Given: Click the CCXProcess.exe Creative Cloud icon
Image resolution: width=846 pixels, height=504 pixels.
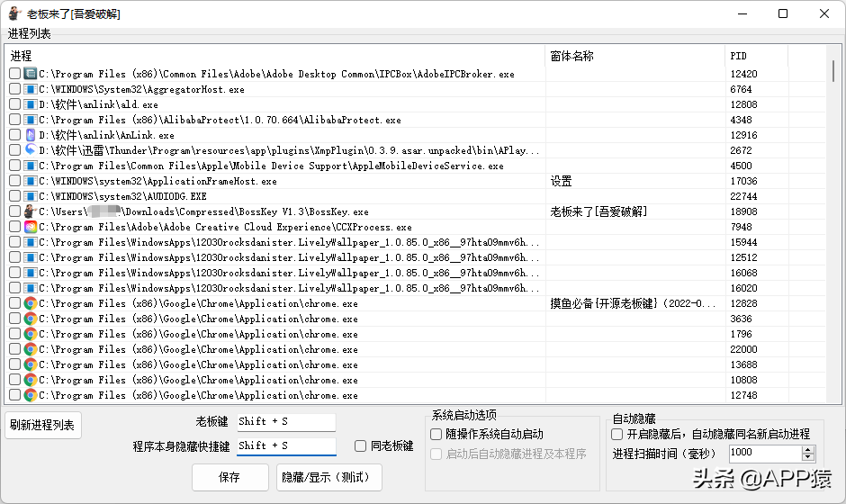Looking at the screenshot, I should pos(31,227).
